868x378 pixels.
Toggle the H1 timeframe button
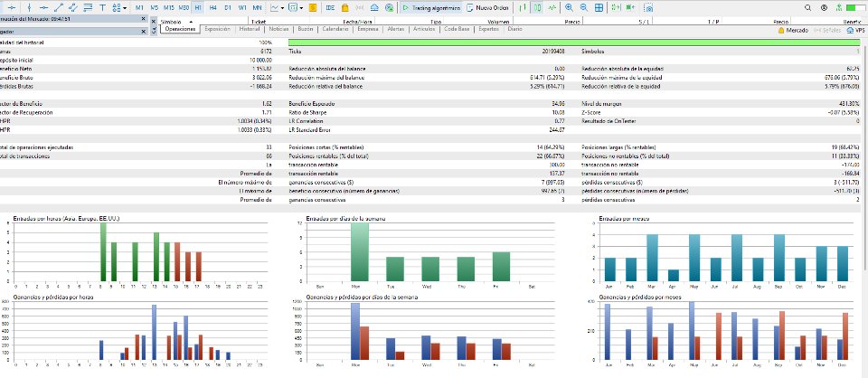[198, 8]
